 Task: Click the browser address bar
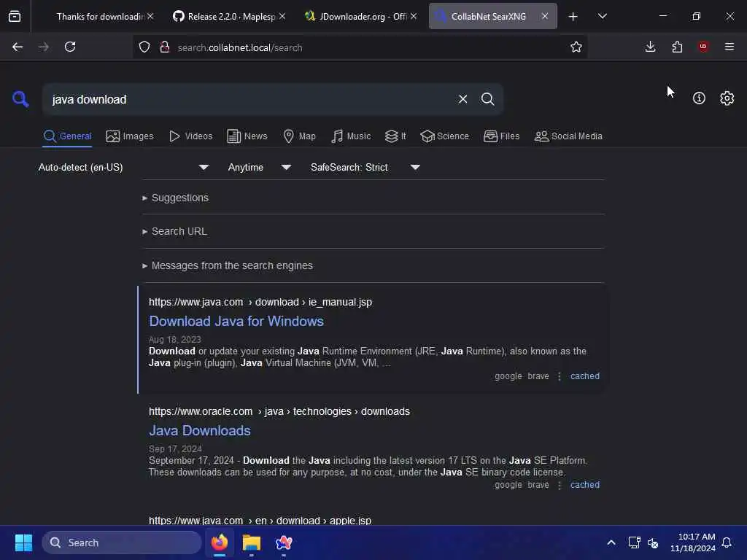pyautogui.click(x=362, y=47)
